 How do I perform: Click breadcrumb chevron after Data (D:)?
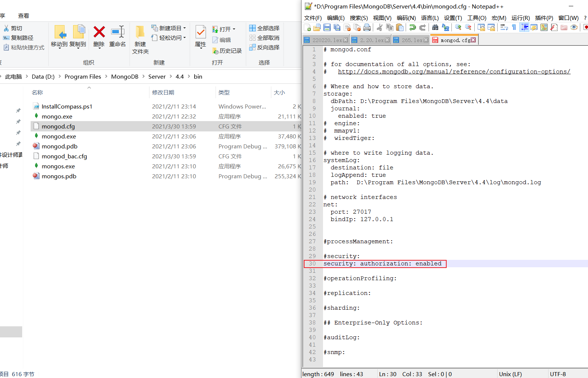coord(59,76)
